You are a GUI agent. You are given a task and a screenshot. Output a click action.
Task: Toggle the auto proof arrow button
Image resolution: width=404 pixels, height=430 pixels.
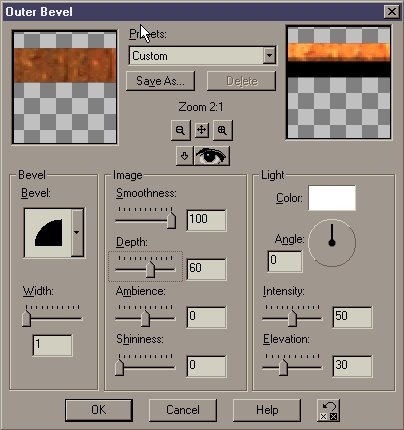[x=185, y=156]
